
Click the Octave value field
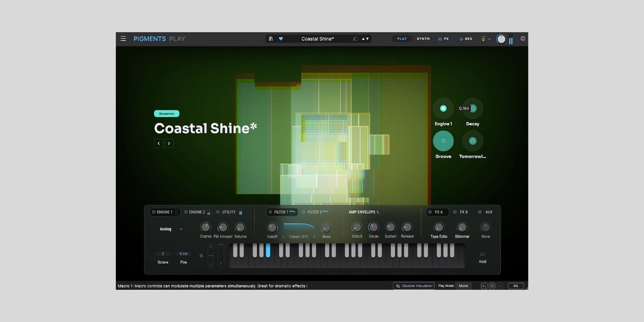[x=163, y=254]
